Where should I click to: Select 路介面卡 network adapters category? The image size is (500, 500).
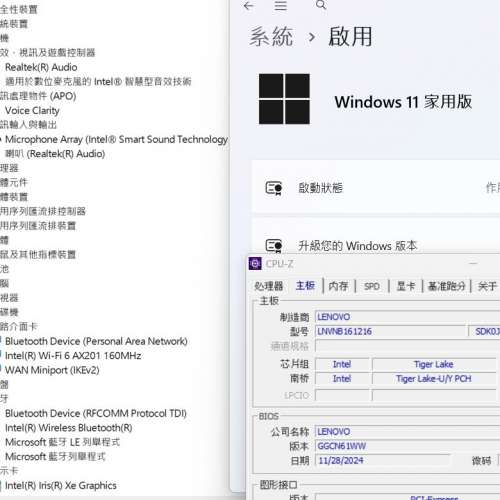click(x=19, y=327)
